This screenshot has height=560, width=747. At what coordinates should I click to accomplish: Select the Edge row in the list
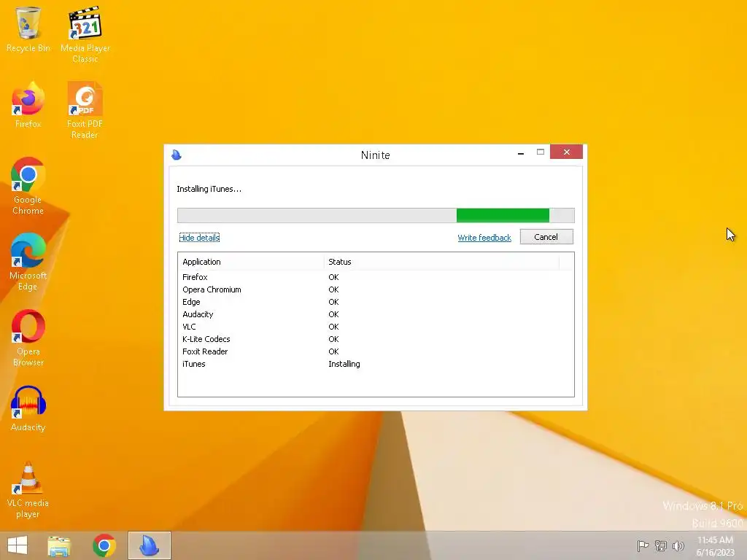click(x=376, y=302)
